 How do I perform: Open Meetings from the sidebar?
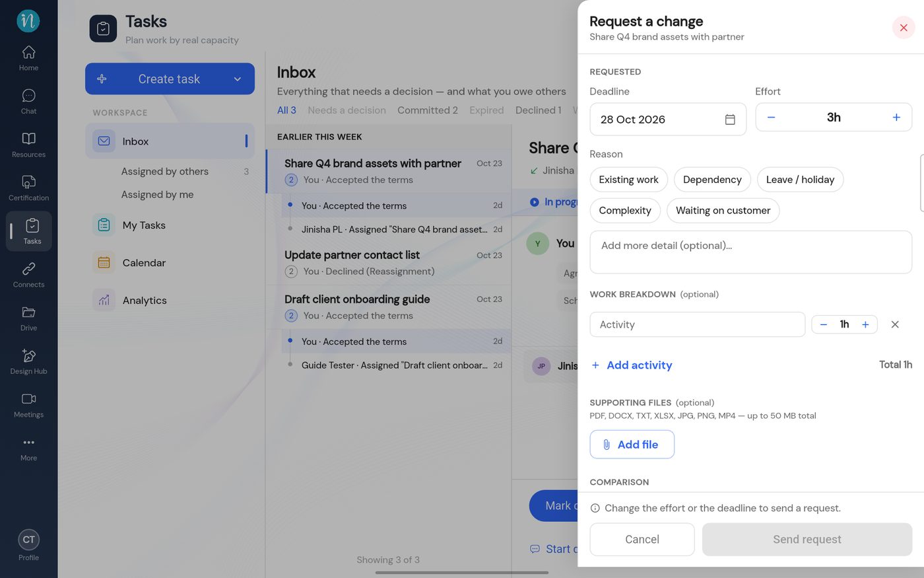click(28, 405)
